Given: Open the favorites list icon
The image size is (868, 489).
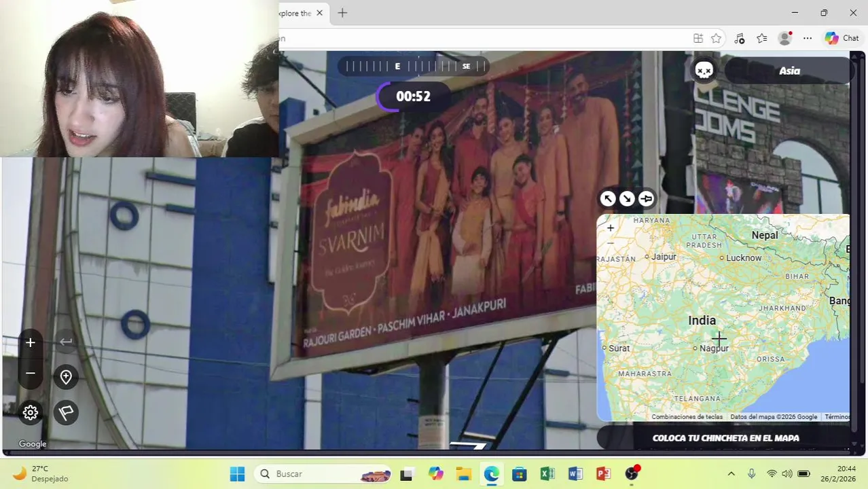Looking at the screenshot, I should pyautogui.click(x=762, y=39).
